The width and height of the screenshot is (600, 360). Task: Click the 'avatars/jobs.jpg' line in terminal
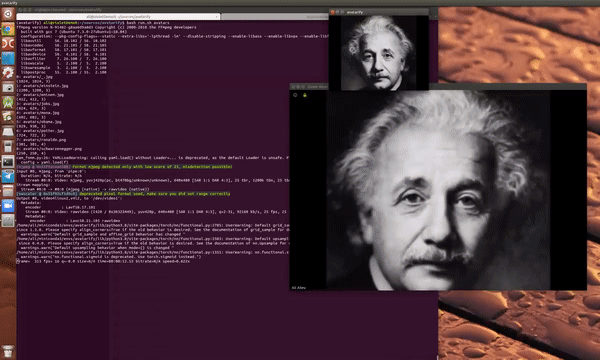coord(38,104)
